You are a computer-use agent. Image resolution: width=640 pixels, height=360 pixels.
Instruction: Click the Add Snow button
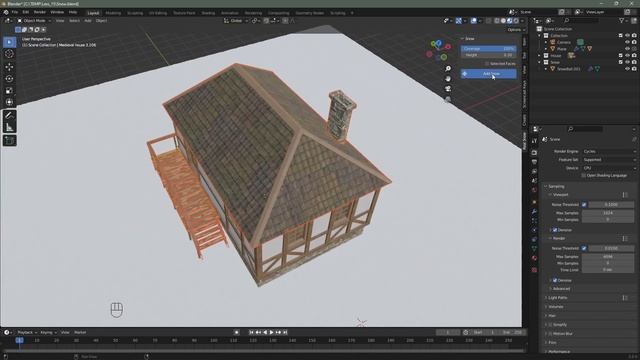(489, 73)
